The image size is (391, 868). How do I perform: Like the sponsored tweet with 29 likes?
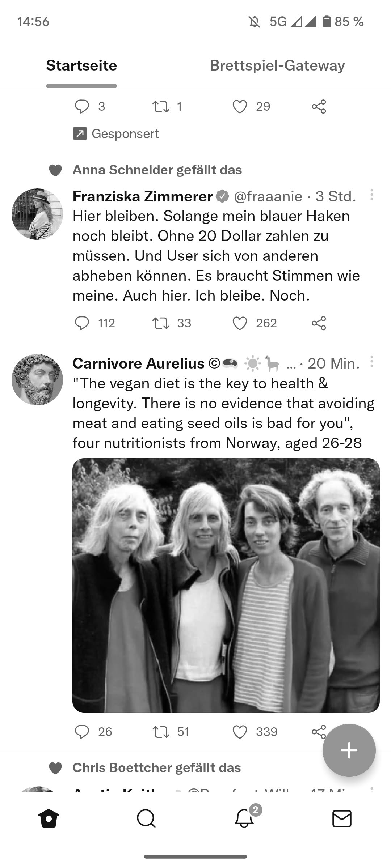click(x=240, y=107)
